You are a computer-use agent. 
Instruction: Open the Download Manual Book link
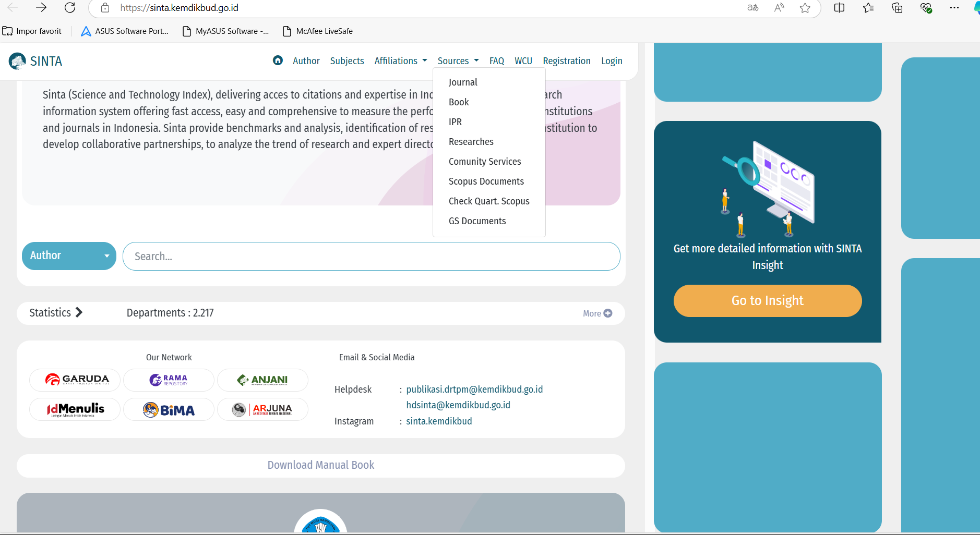[x=320, y=465]
